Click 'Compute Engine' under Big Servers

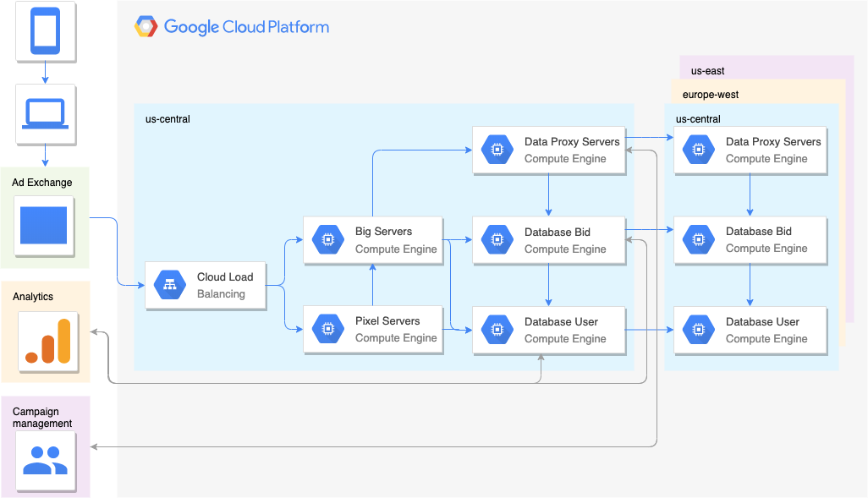pyautogui.click(x=396, y=249)
